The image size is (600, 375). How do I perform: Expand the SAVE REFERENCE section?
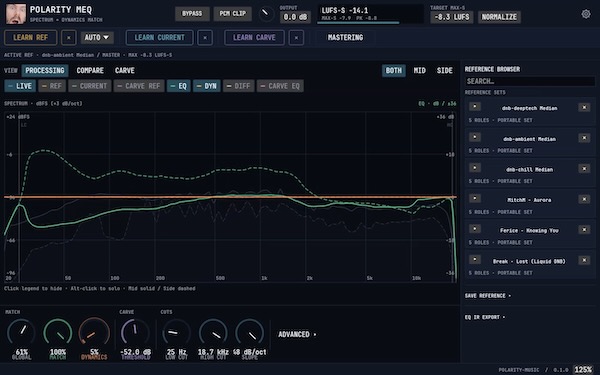488,296
